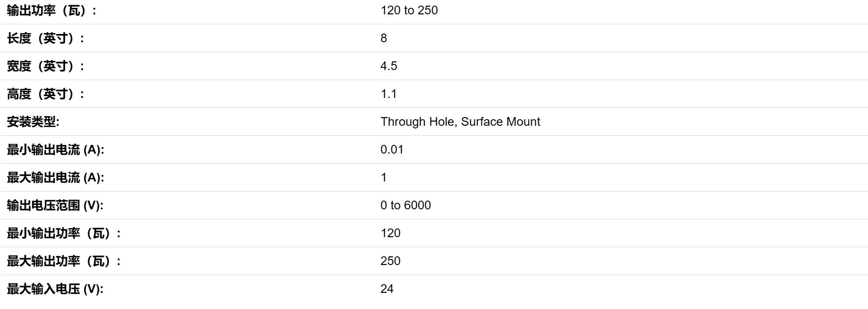
Task: Click the 最大输出功率（瓦） label
Action: click(64, 261)
